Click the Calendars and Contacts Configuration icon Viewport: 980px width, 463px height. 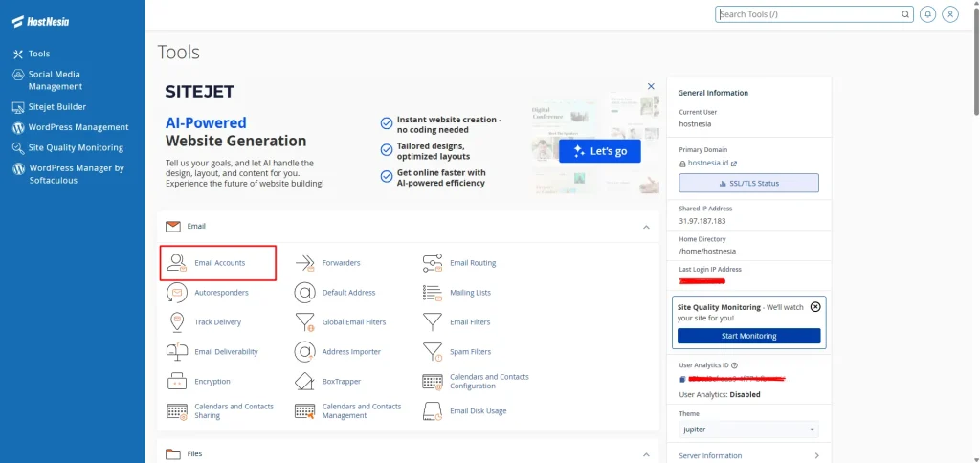point(433,381)
